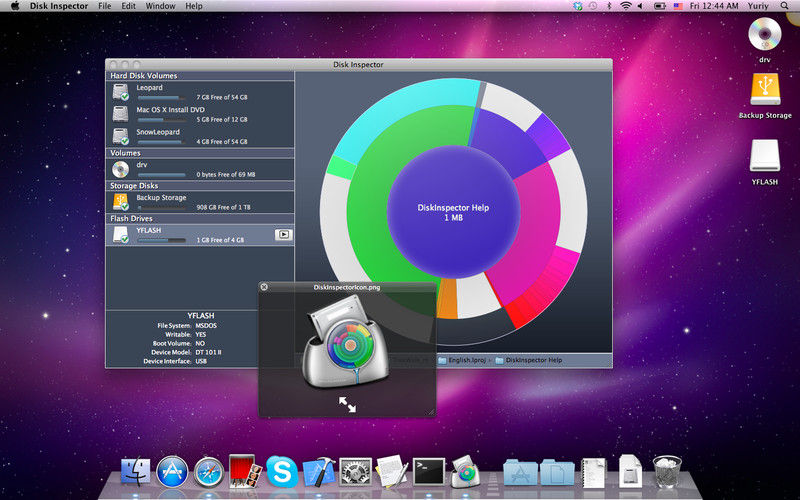Select the orange Backup Storage disk icon in sidebar

[x=120, y=202]
